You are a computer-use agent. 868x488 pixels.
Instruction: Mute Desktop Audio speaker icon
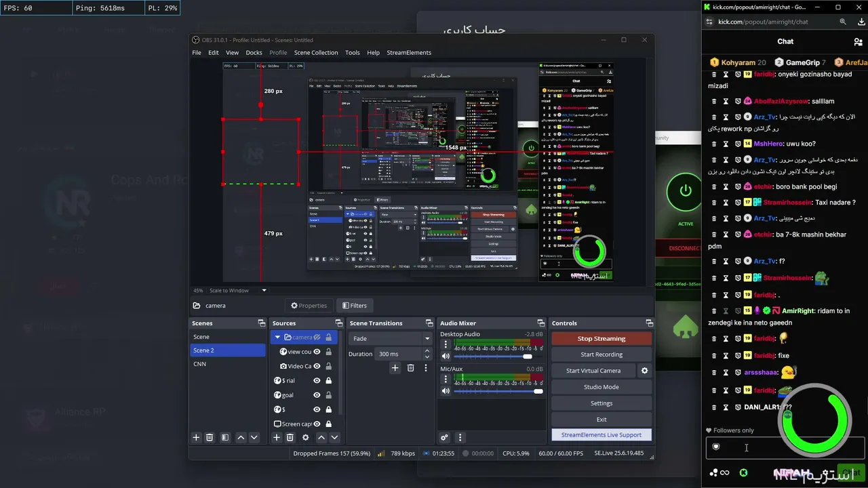[446, 357]
